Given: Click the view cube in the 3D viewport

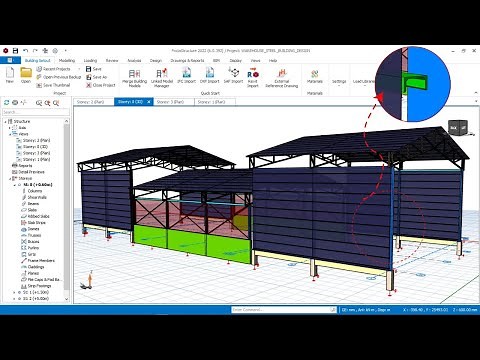Looking at the screenshot, I should pyautogui.click(x=458, y=128).
